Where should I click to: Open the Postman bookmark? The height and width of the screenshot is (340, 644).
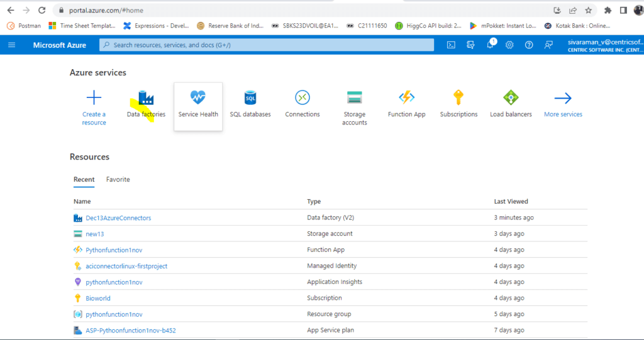point(25,26)
